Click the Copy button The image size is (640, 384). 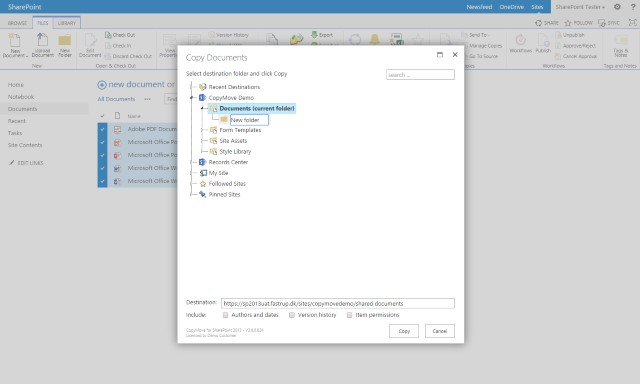pos(404,331)
